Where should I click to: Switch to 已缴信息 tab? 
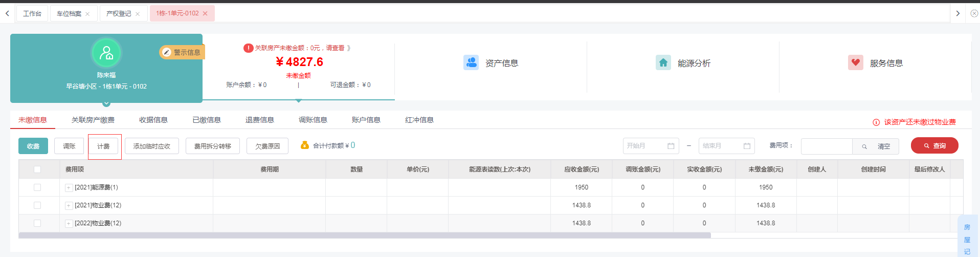pos(207,120)
